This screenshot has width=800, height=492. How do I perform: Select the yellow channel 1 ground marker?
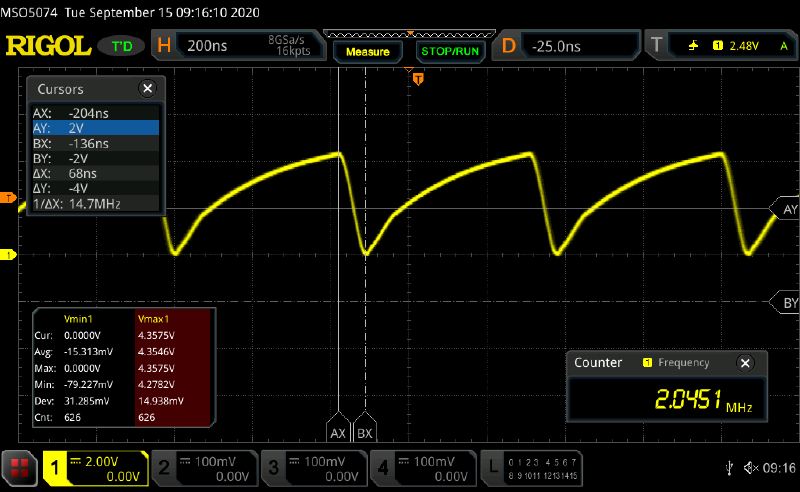[8, 255]
